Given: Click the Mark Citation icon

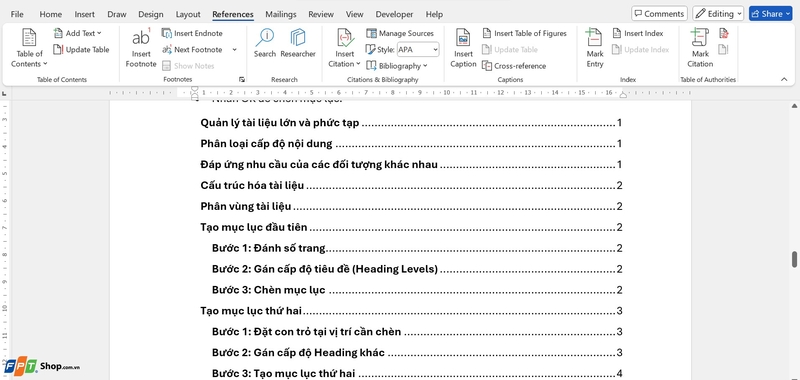Looking at the screenshot, I should click(700, 38).
